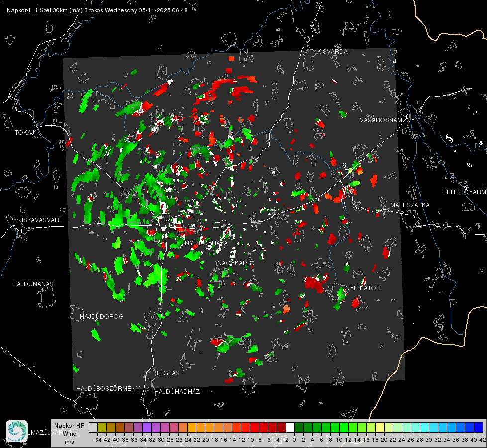
Task: Click the TISZAVASVÁRI city label
Action: 39,220
